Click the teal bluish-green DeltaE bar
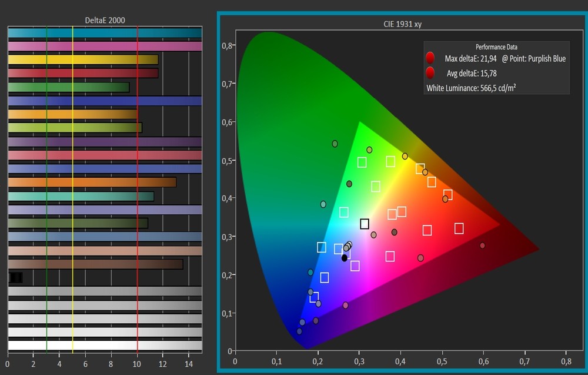The width and height of the screenshot is (588, 375). [x=81, y=196]
